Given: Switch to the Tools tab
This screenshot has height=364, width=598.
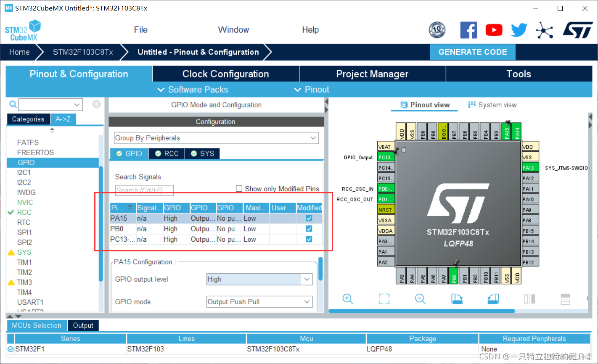Looking at the screenshot, I should [x=519, y=74].
